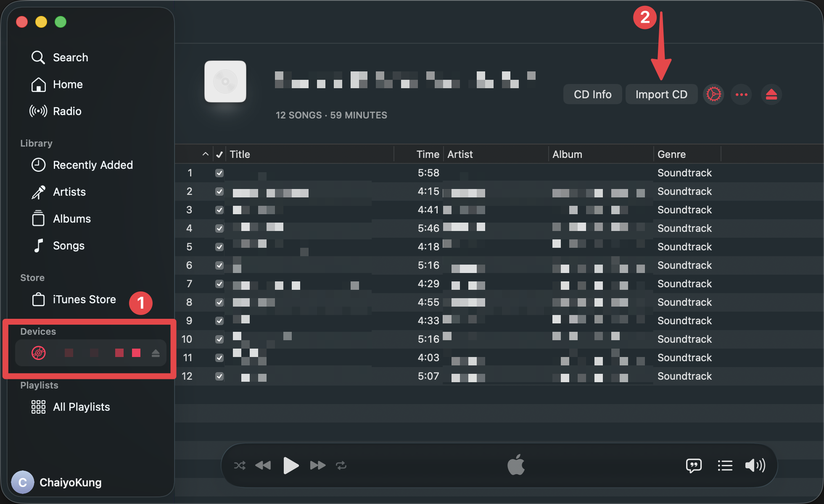Screen dimensions: 824x504
Task: Open Search in the sidebar
Action: pos(70,57)
